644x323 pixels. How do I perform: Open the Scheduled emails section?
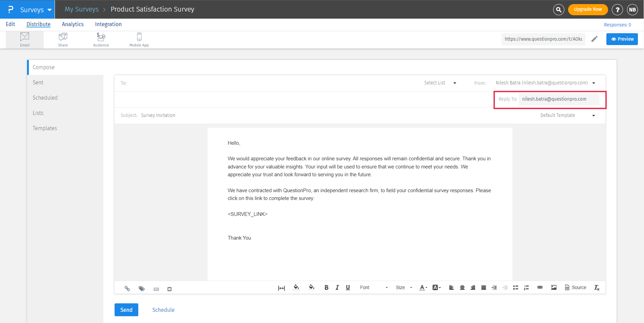click(x=45, y=98)
